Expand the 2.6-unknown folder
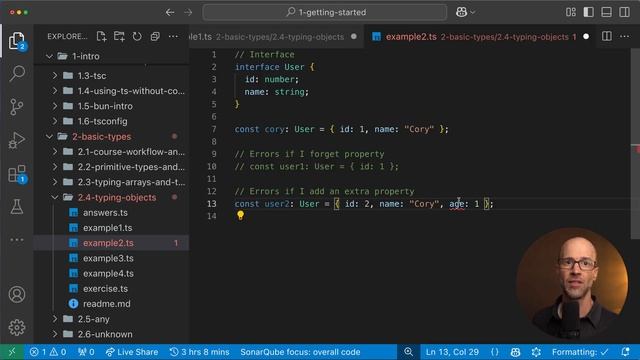The width and height of the screenshot is (640, 360). [x=111, y=334]
